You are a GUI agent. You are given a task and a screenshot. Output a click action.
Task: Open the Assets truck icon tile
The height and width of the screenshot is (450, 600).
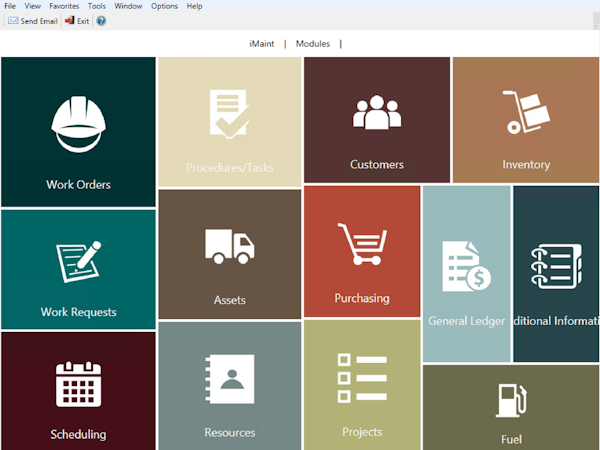(x=229, y=255)
